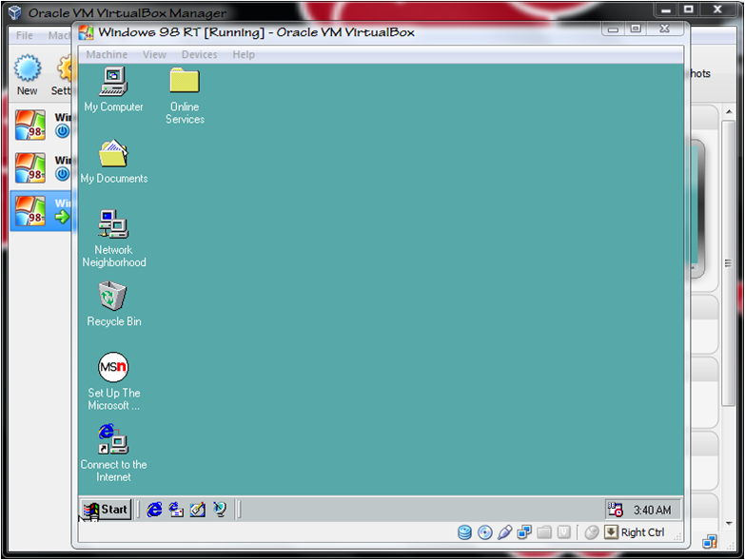Open the View menu in VM window

tap(154, 54)
